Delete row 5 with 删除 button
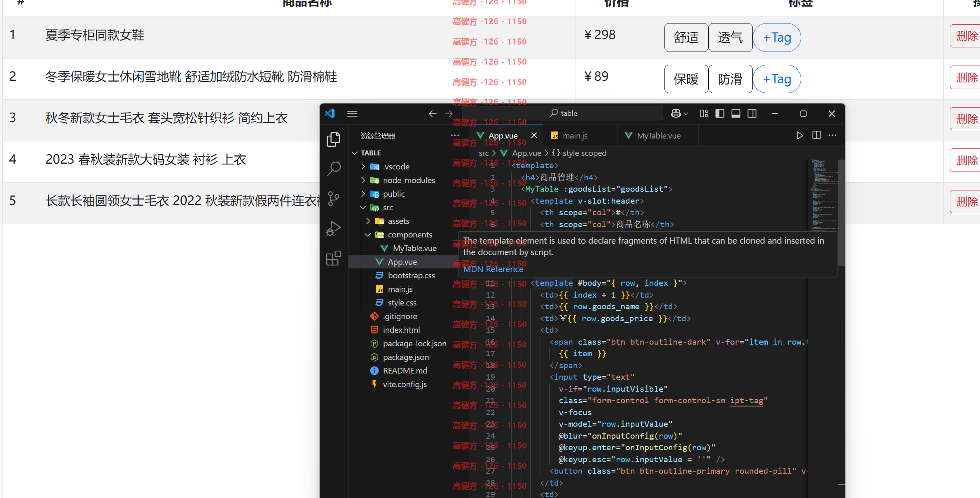The height and width of the screenshot is (498, 980). pyautogui.click(x=965, y=202)
